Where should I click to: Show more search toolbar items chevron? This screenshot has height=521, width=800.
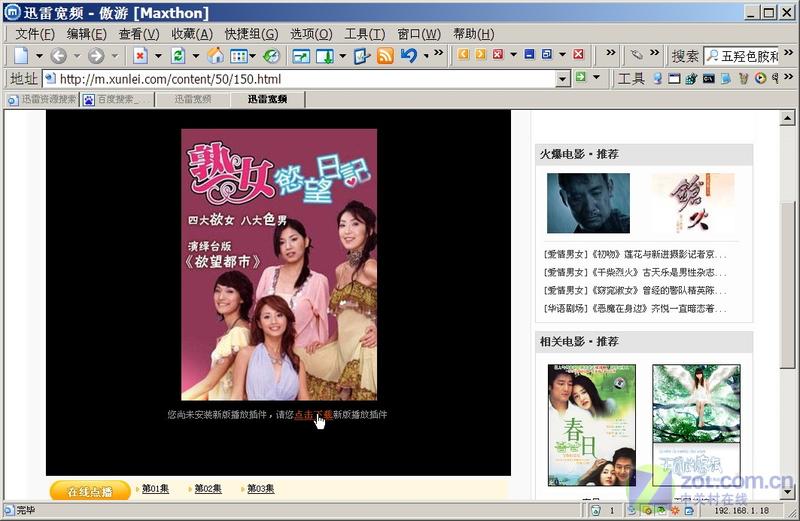(x=789, y=53)
